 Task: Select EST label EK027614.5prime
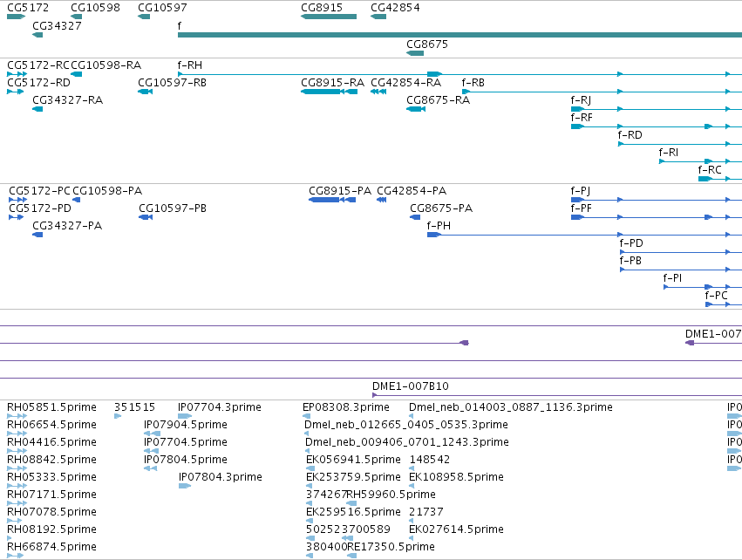(x=456, y=529)
